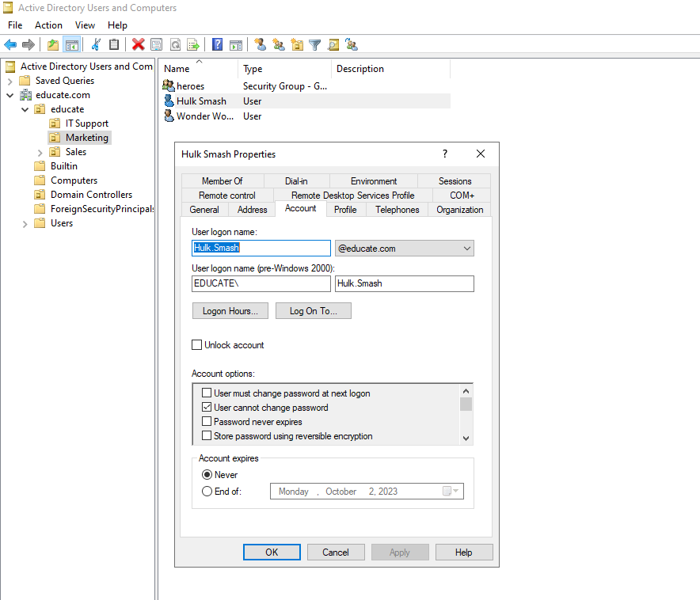Viewport: 700px width, 600px height.
Task: Click the Logon Hours button
Action: [x=230, y=310]
